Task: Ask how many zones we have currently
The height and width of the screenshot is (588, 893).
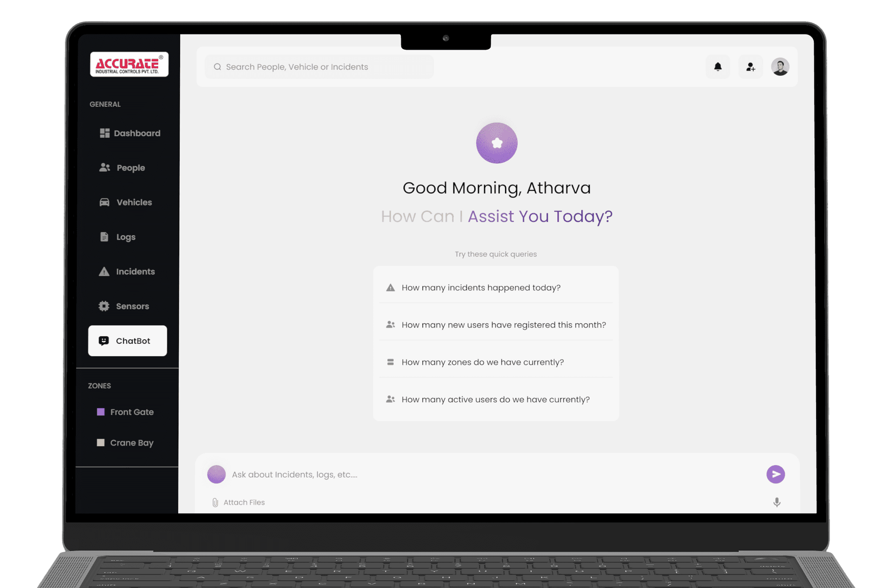Action: (x=496, y=362)
